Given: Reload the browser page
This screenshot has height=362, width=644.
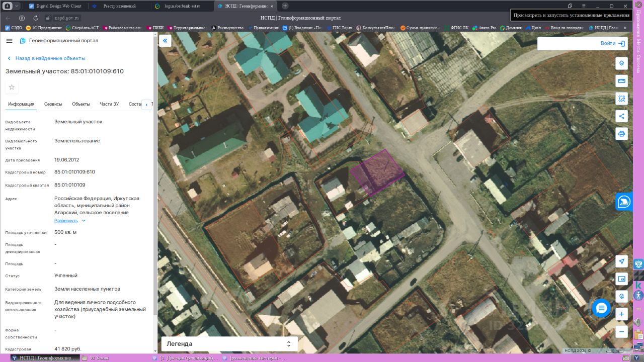Looking at the screenshot, I should [36, 18].
